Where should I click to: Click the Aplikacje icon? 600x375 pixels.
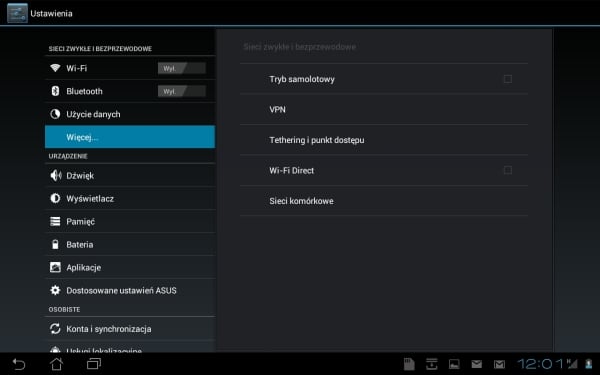(x=55, y=267)
